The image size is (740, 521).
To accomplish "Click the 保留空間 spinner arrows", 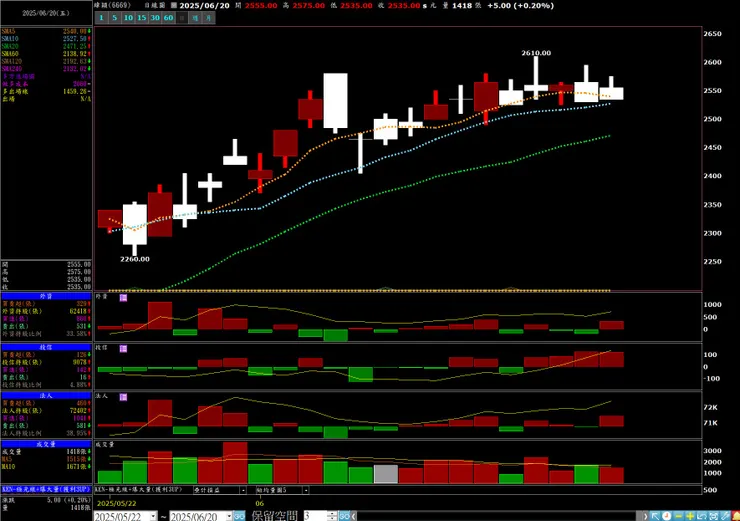I will click(332, 516).
